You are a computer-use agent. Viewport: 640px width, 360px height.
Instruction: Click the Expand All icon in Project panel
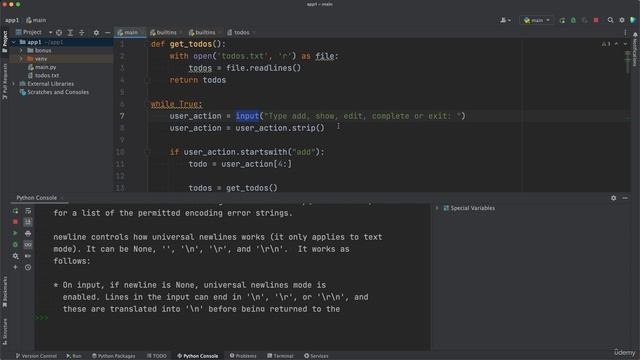coord(70,32)
